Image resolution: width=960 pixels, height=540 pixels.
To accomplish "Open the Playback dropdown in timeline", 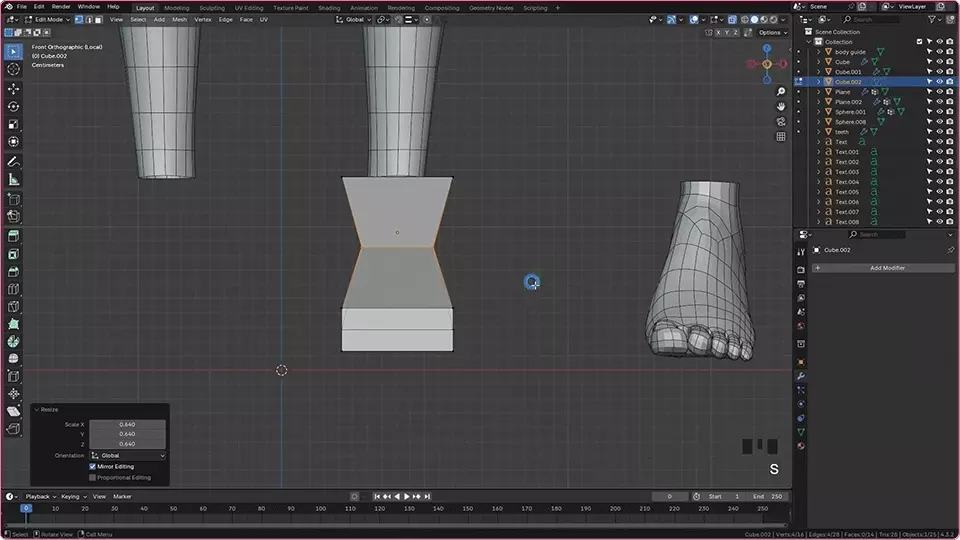I will point(41,497).
